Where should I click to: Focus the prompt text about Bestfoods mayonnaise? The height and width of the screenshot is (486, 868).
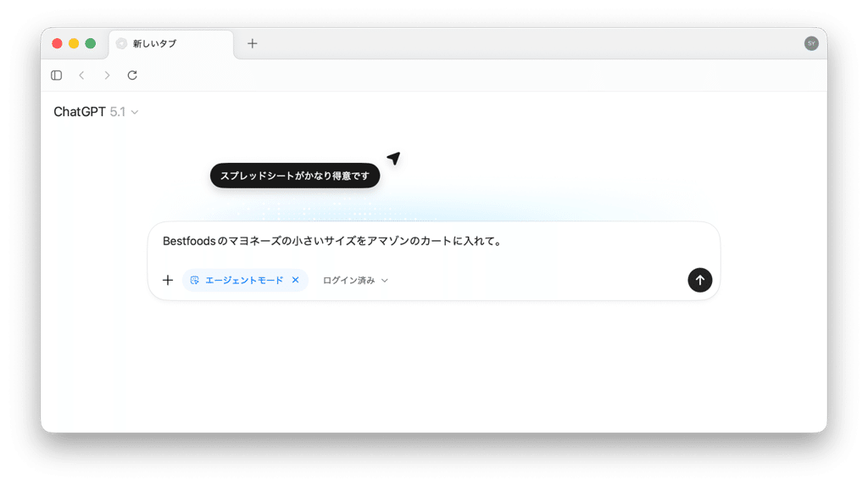tap(332, 241)
